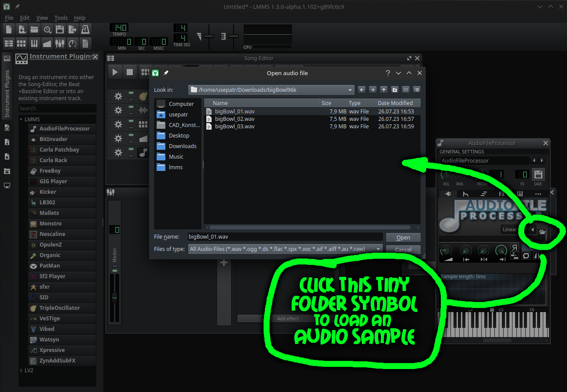The height and width of the screenshot is (392, 567).
Task: Switch the file dialog to detail list view
Action: click(x=417, y=89)
